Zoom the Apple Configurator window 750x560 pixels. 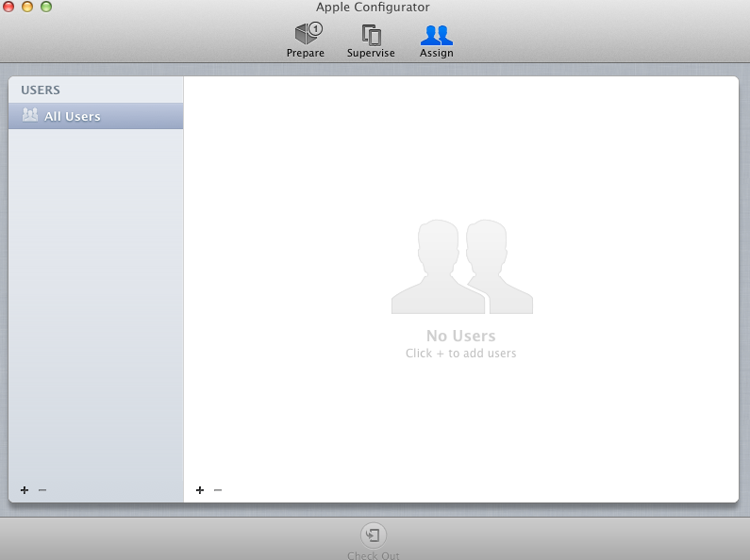[46, 7]
